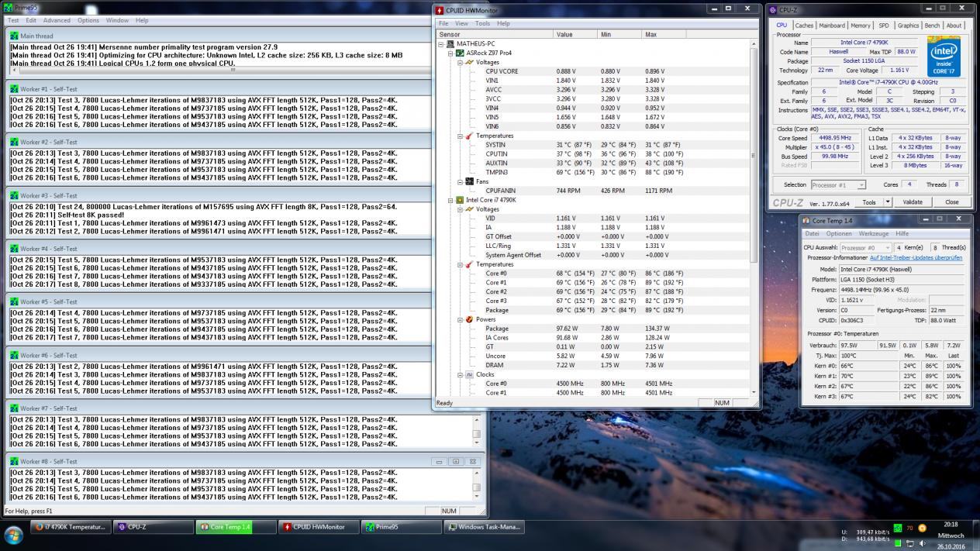Click the Powers flame icon in HWMonitor

point(469,319)
